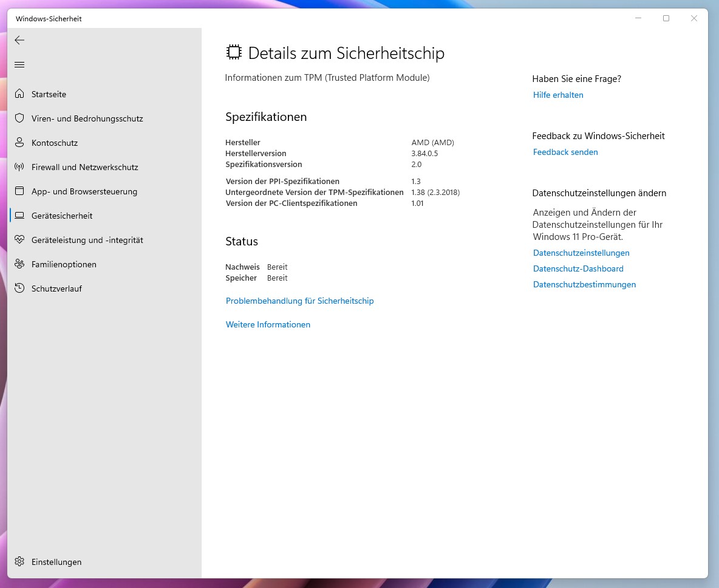Click Informationen zum TPM subtitle

point(327,78)
